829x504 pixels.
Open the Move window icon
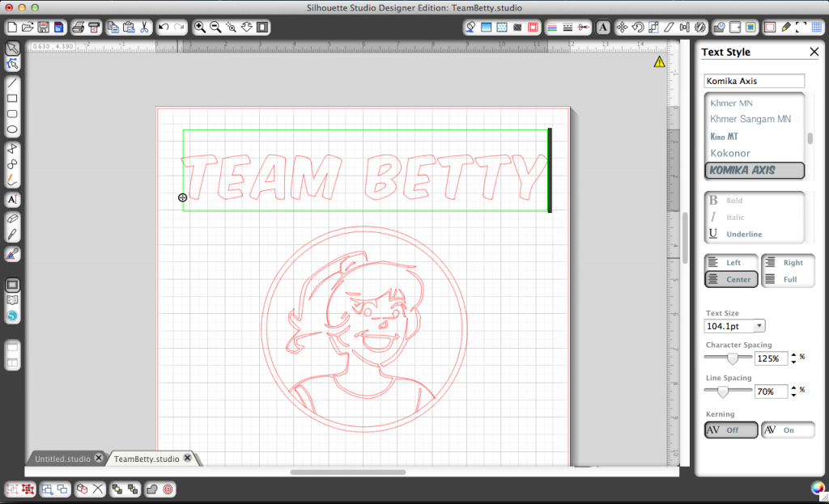623,27
